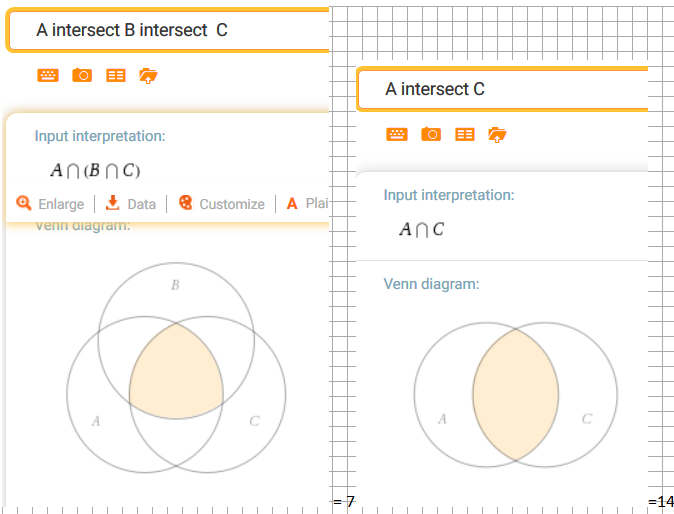674x514 pixels.
Task: Click 'A intersect B intersect C' input field
Action: 170,30
